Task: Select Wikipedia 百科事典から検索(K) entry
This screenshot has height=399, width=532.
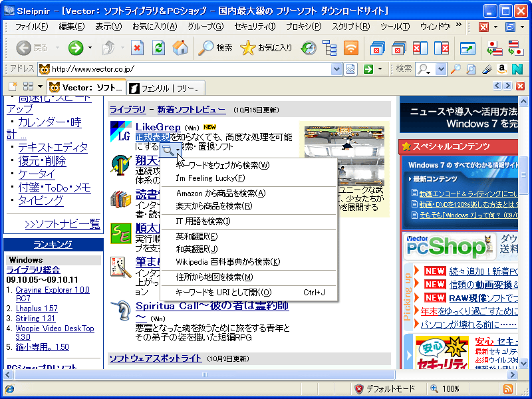Action: click(249, 262)
